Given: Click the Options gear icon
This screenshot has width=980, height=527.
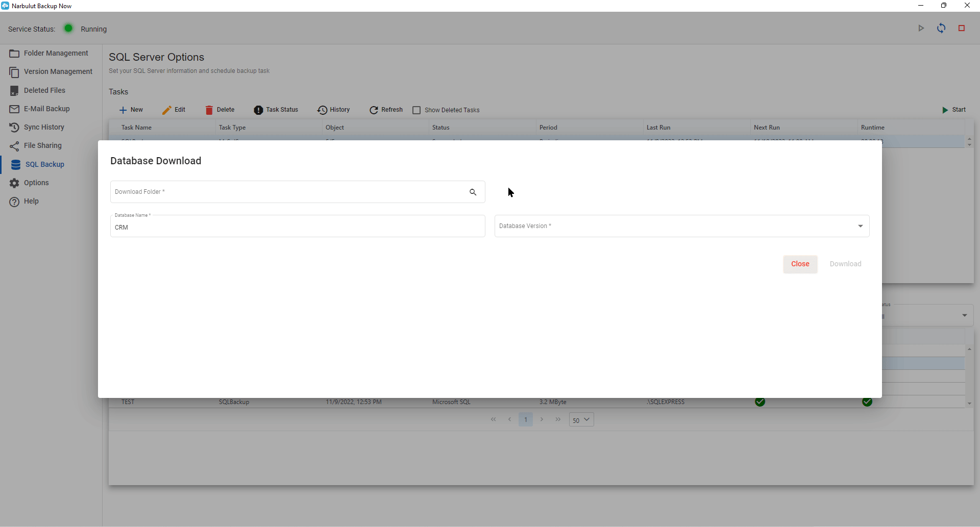Looking at the screenshot, I should (14, 183).
